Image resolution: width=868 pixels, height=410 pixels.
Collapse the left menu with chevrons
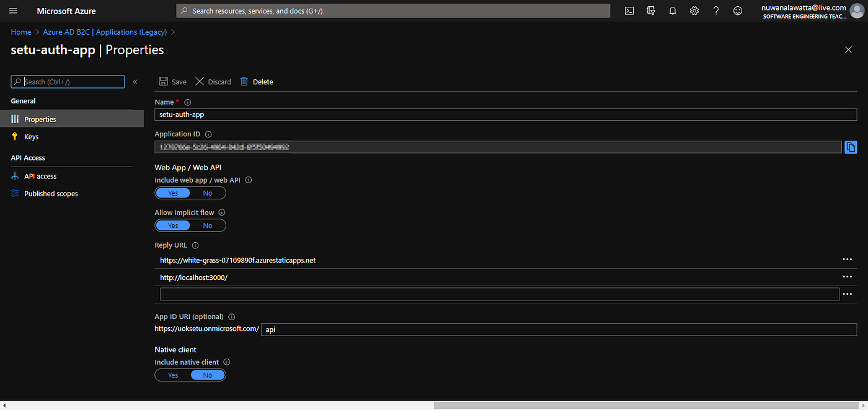(135, 82)
